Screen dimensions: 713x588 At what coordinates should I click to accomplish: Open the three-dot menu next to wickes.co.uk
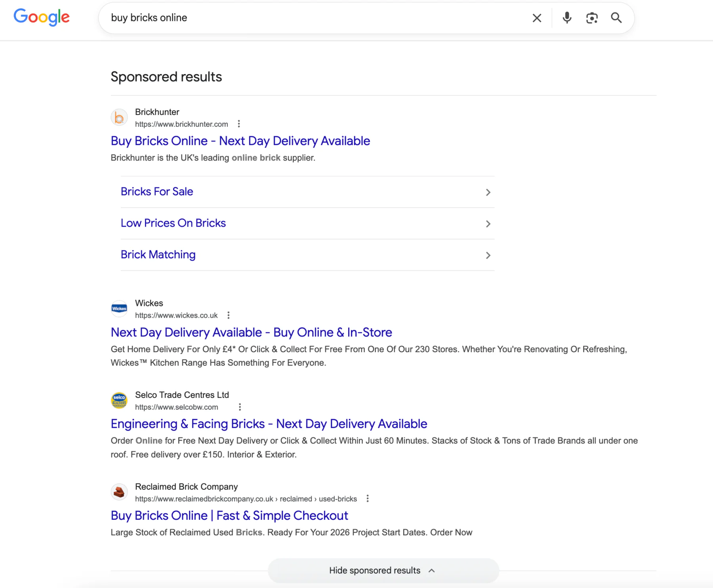(229, 315)
